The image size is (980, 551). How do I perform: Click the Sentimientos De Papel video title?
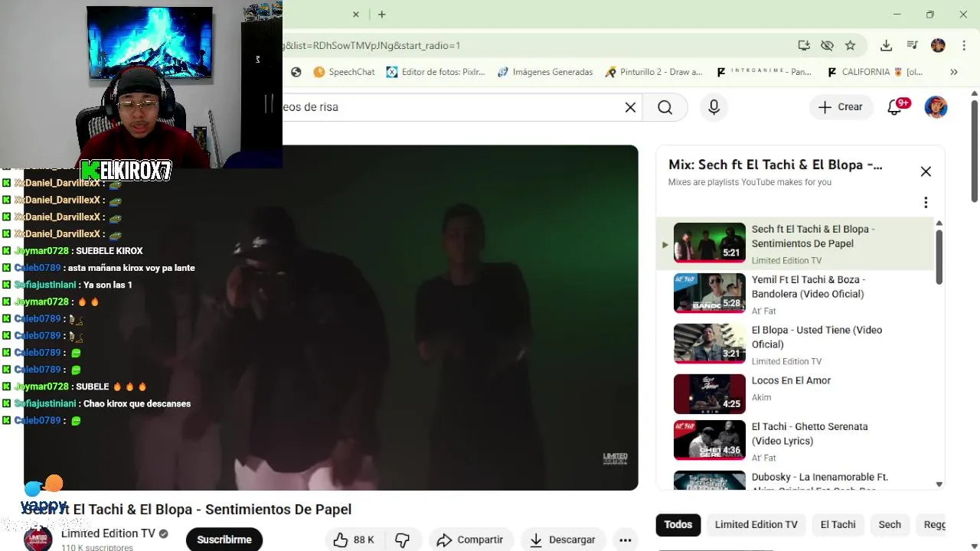(188, 510)
